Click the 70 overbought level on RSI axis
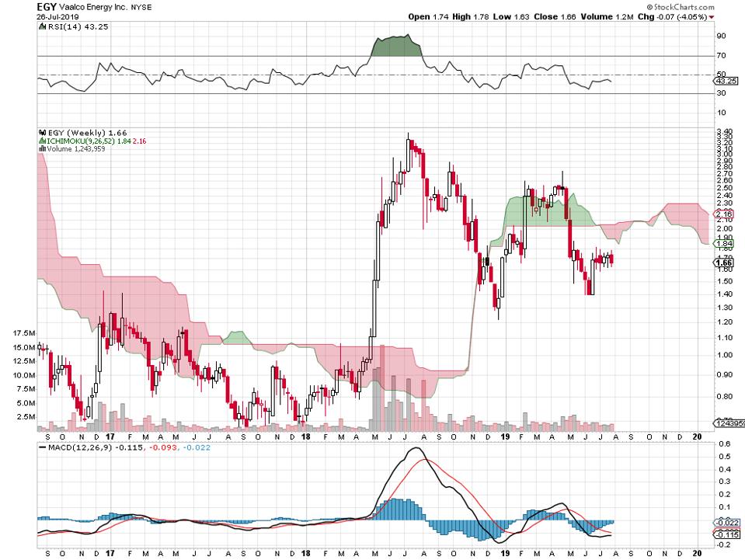 point(721,56)
